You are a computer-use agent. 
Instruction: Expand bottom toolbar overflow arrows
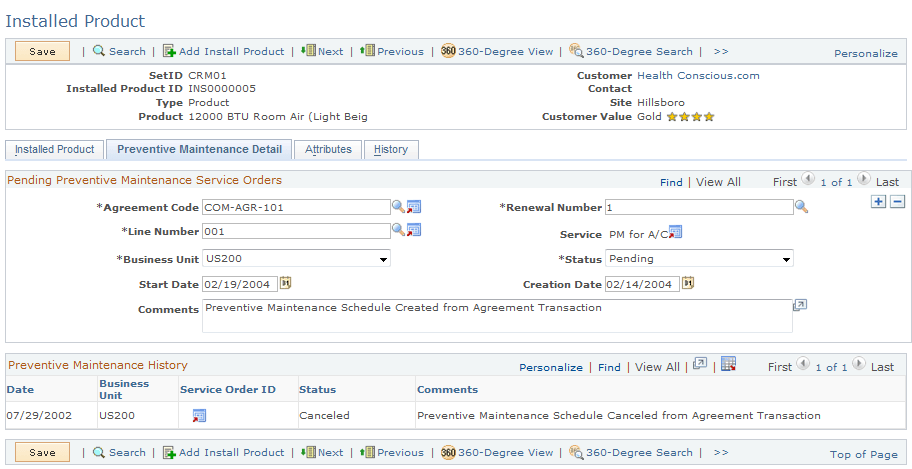(721, 452)
